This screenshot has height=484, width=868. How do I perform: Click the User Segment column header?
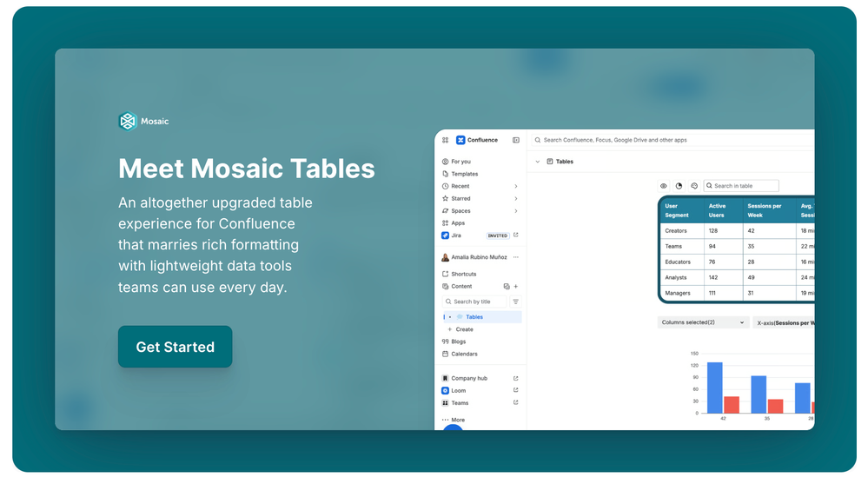[682, 210]
